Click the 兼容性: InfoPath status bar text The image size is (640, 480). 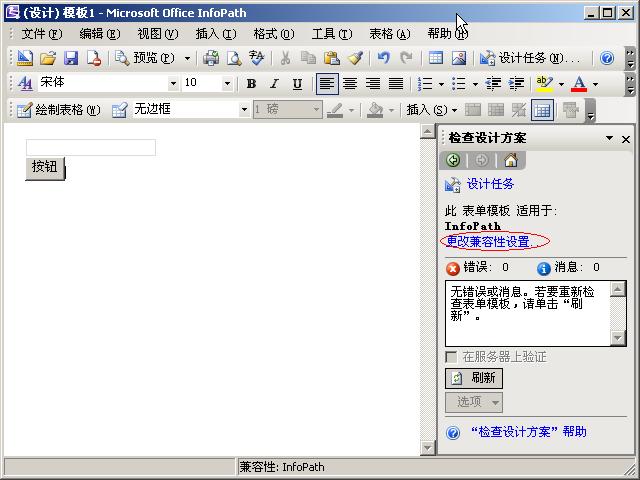(x=282, y=467)
